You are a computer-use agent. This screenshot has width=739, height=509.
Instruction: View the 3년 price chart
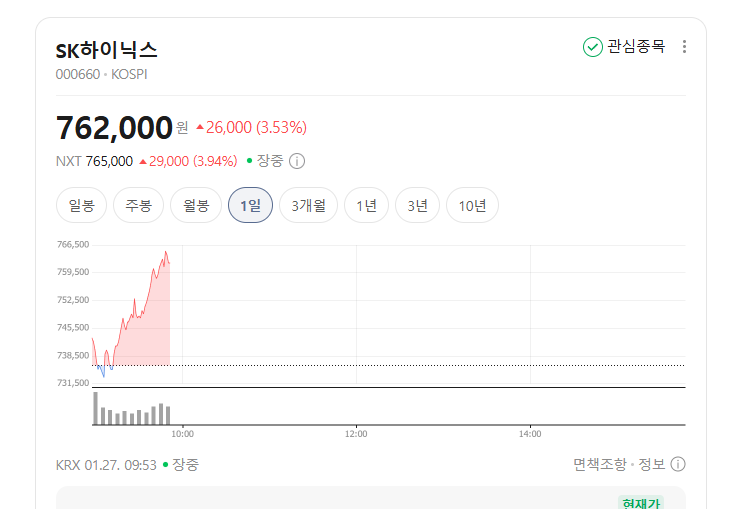(x=417, y=206)
